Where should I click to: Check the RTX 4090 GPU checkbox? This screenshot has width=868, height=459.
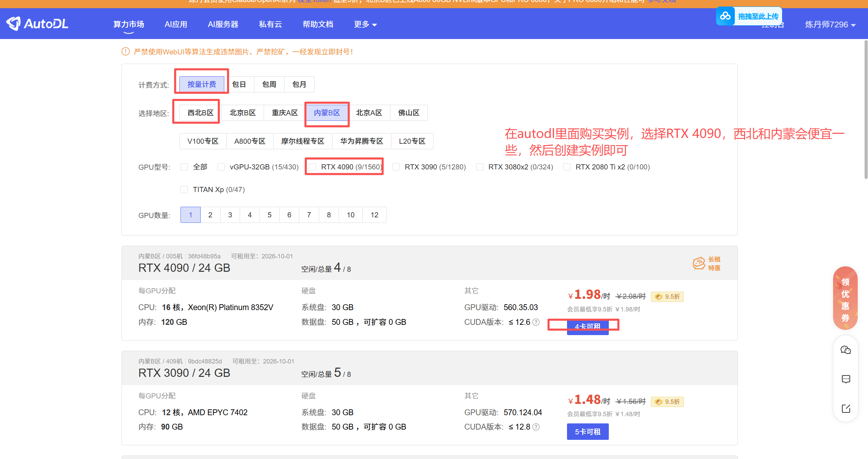pos(312,167)
